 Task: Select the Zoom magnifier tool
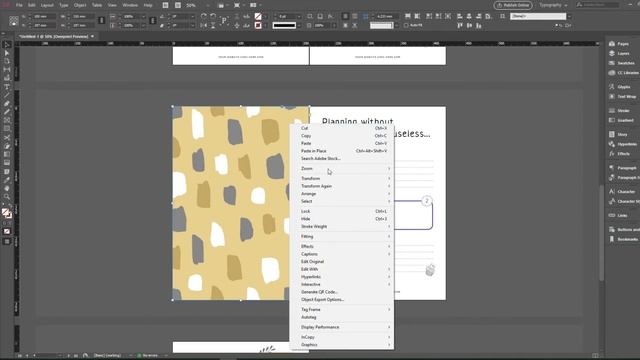point(7,197)
